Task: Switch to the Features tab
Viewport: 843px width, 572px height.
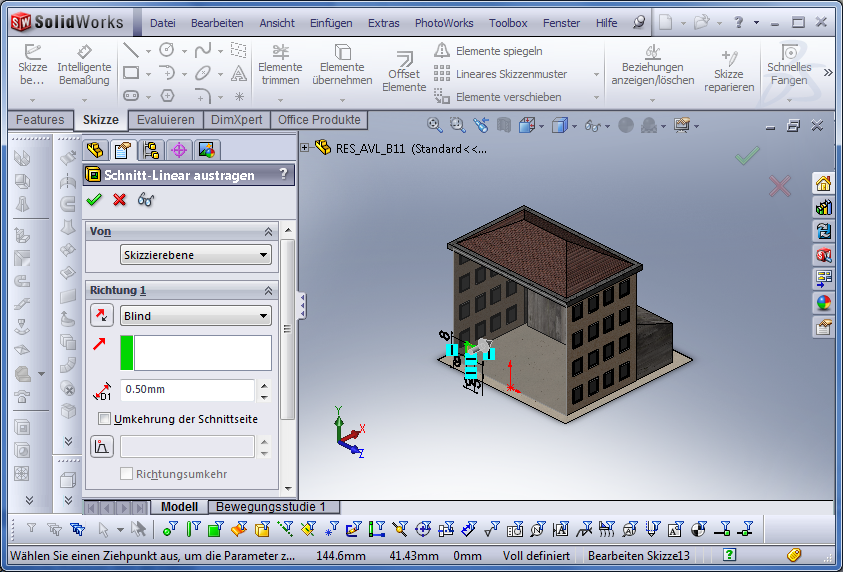Action: tap(40, 120)
